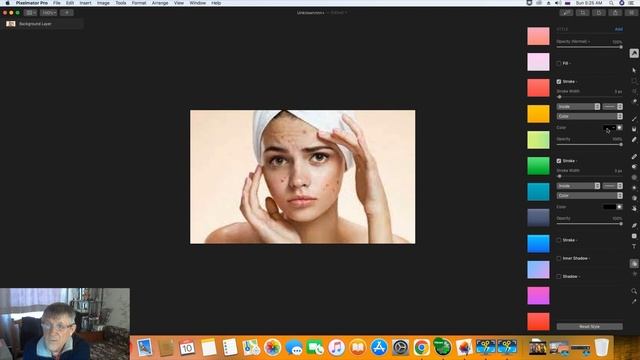Select the Paint brush tool
This screenshot has height=360, width=640.
[x=634, y=119]
